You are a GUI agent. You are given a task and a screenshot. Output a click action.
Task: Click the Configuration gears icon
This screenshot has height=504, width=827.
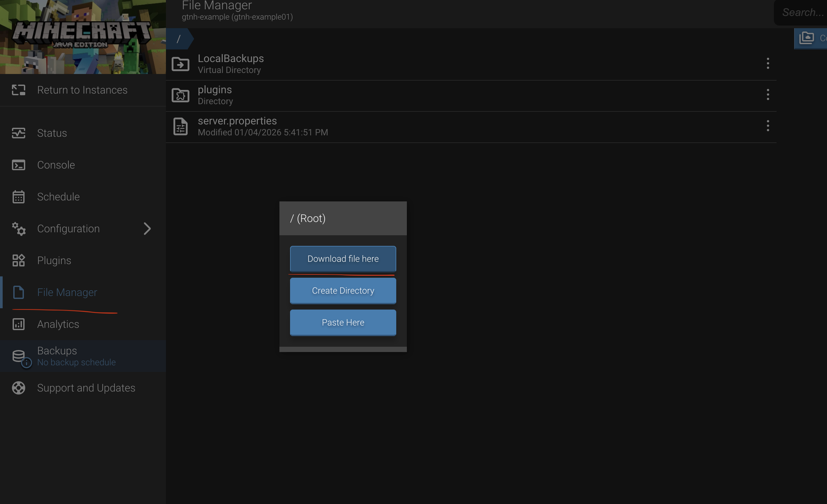pyautogui.click(x=19, y=229)
